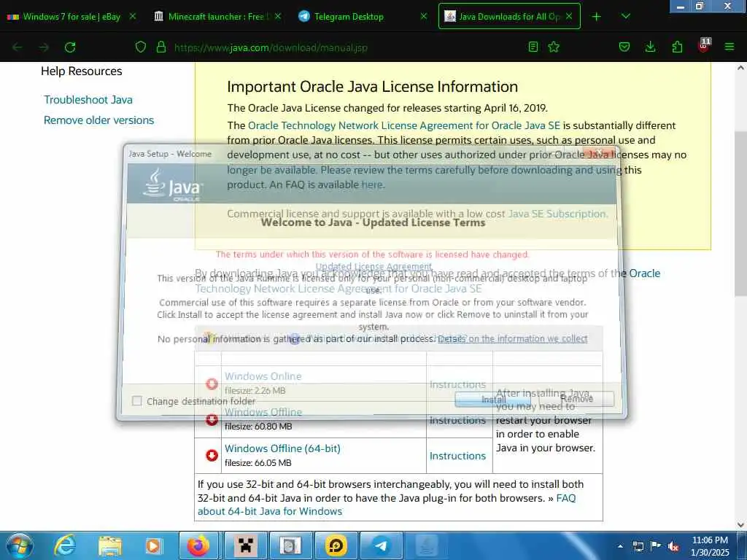Click the Java Setup dialog close button
The height and width of the screenshot is (560, 747).
click(x=599, y=153)
